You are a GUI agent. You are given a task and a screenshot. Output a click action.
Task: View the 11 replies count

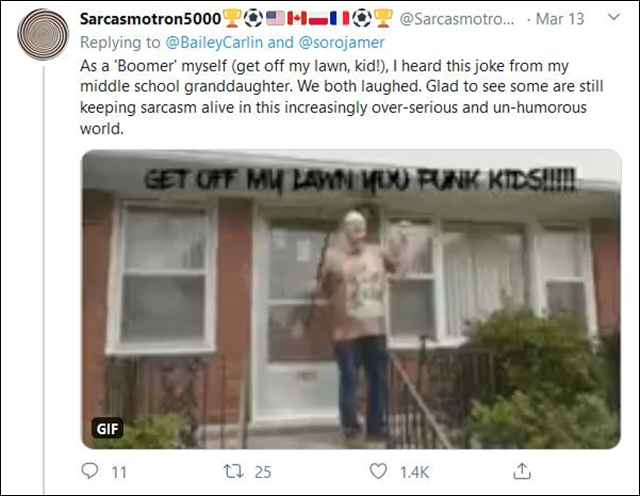tap(119, 472)
